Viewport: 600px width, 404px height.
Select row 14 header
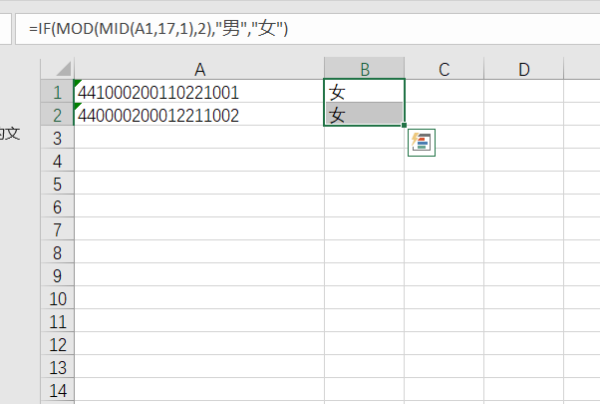tap(57, 390)
